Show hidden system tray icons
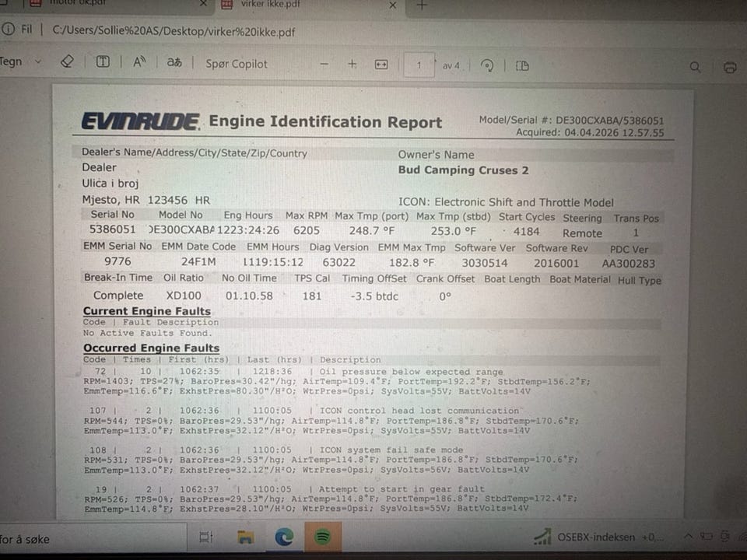Viewport: 747px width, 560px height. (688, 536)
